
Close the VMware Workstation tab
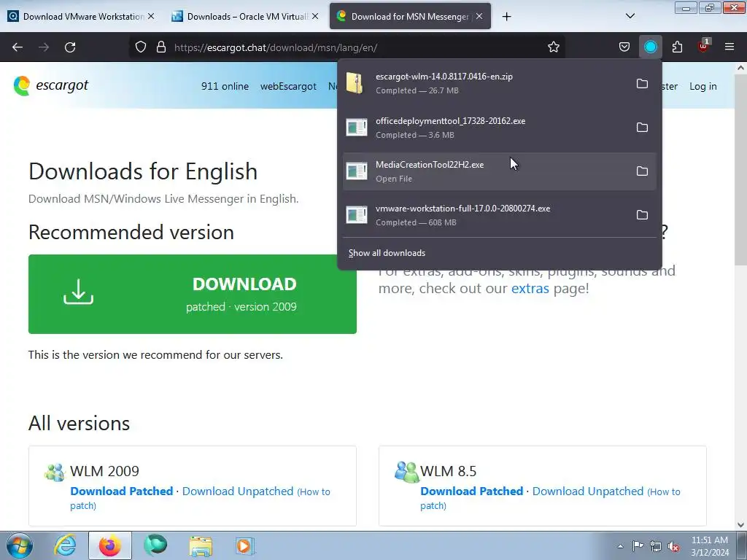pos(151,16)
